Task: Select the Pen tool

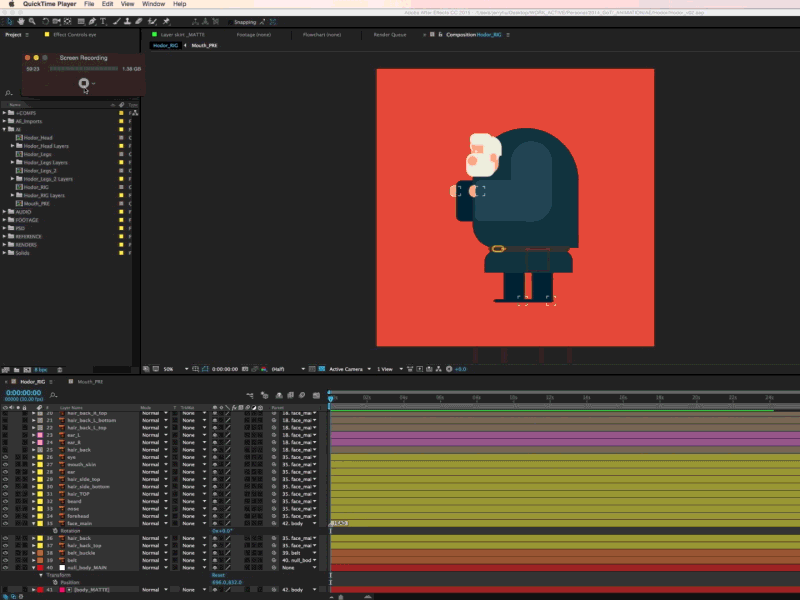Action: (92, 21)
